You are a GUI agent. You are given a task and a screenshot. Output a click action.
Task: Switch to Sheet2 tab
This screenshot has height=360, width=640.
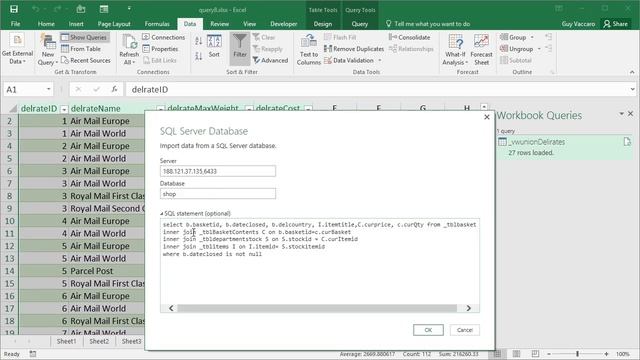99,341
